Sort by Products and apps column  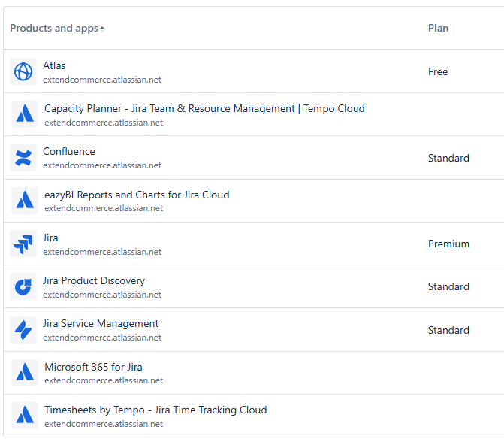[53, 29]
